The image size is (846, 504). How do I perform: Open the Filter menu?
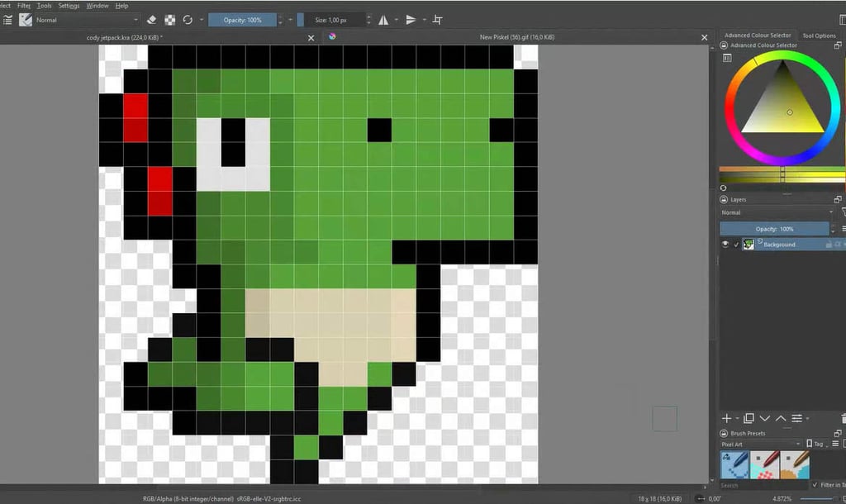24,6
